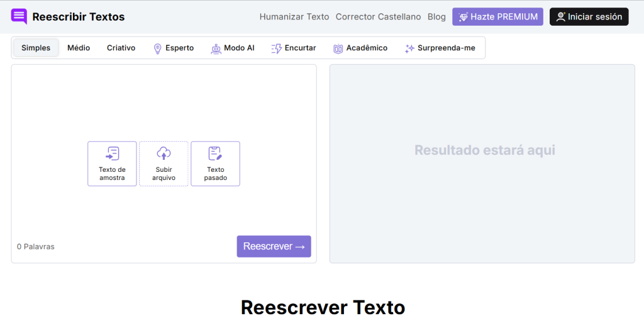Click the Hazte PREMIUM button
Viewport: 644px width, 333px height.
coord(497,17)
